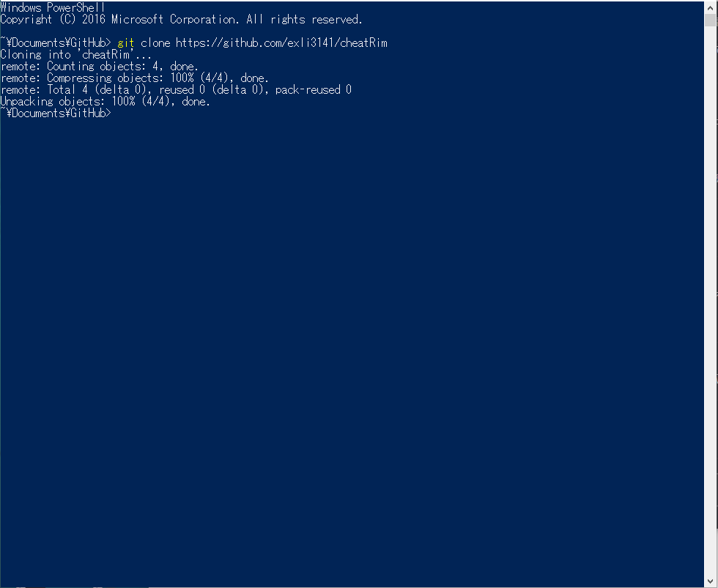Click the first ~¥Documents¥GitHub> prompt text
Image resolution: width=718 pixels, height=588 pixels.
(56, 43)
